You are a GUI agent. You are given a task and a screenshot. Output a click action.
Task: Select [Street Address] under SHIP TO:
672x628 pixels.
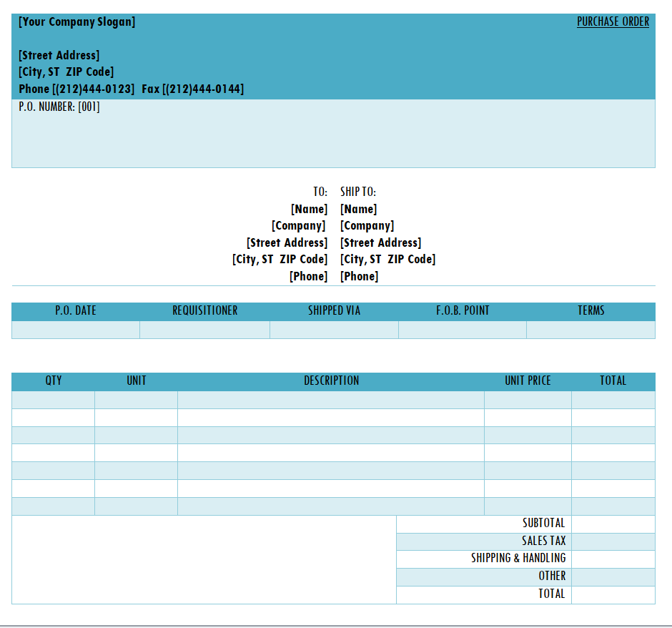coord(381,242)
